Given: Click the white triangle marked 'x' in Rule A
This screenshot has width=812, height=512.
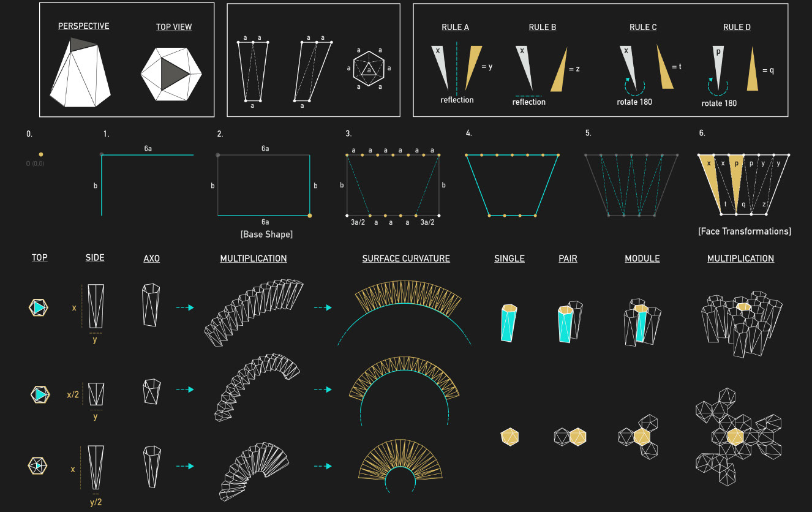Looking at the screenshot, I should (441, 67).
